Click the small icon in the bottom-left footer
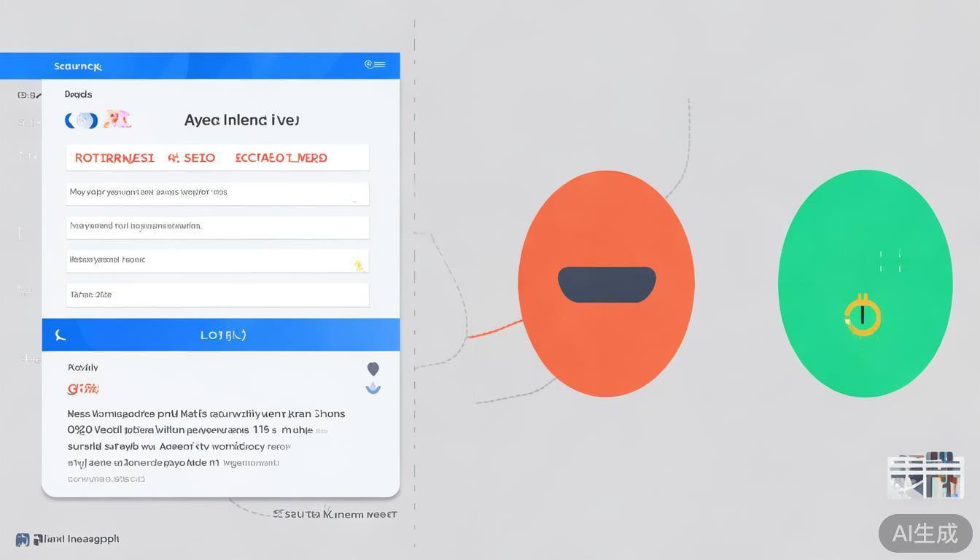980x560 pixels. pyautogui.click(x=23, y=540)
